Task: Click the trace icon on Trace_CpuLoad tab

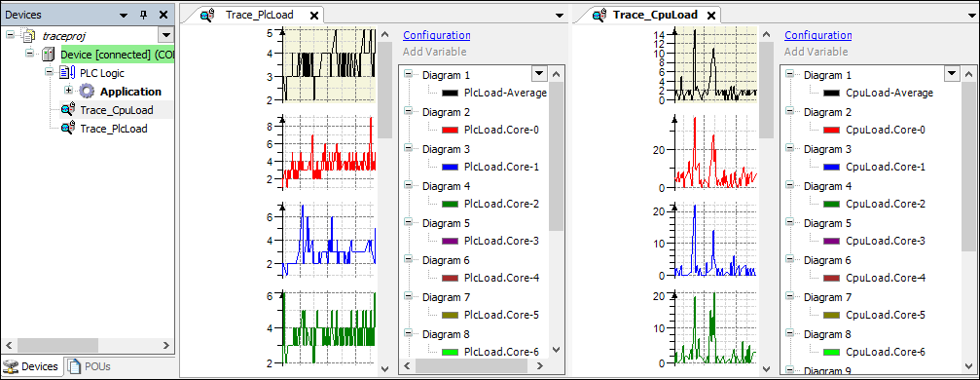Action: (x=600, y=15)
